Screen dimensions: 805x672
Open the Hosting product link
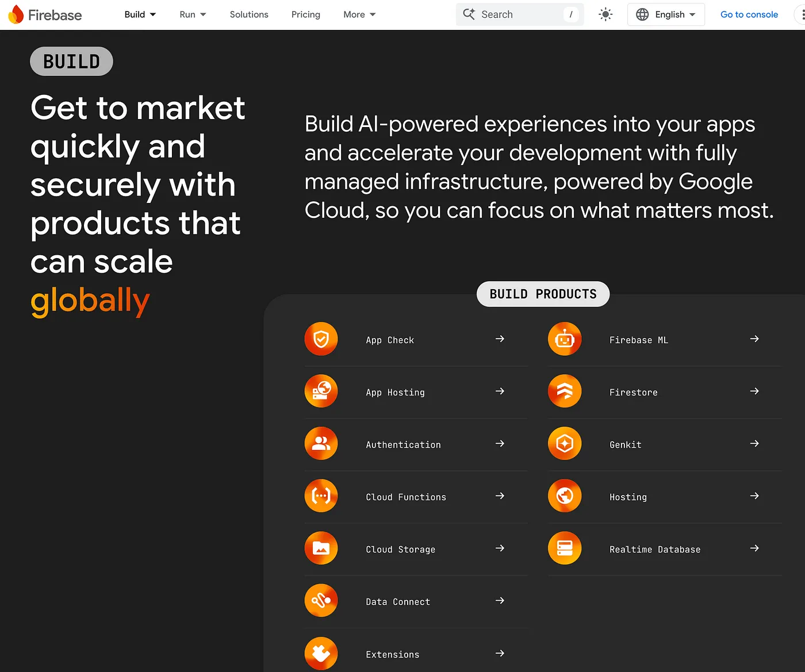coord(628,497)
